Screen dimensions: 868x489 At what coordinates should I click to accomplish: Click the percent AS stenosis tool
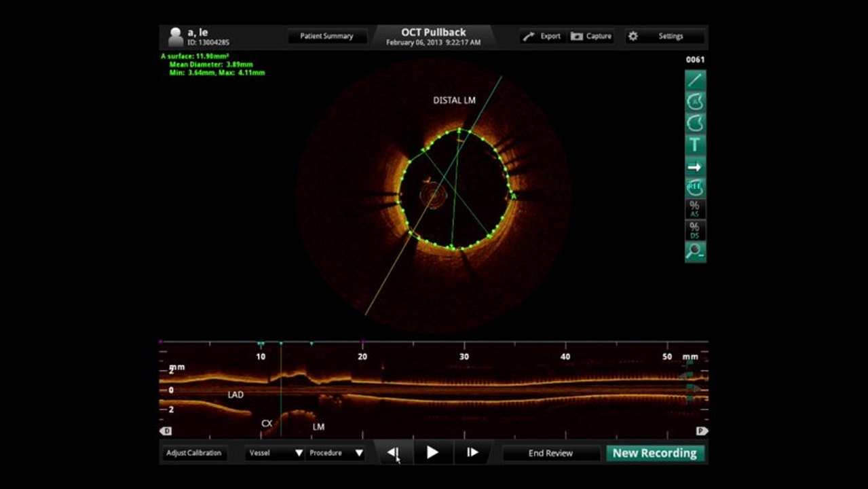(695, 209)
